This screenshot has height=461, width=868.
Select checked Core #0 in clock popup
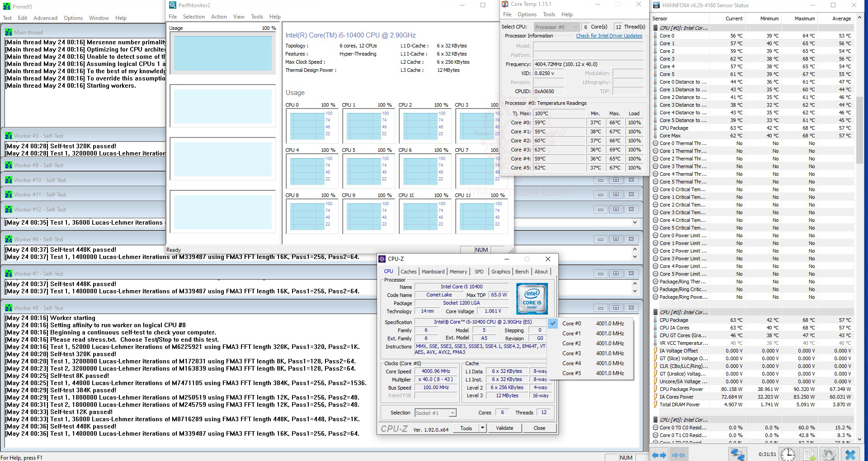tap(571, 324)
